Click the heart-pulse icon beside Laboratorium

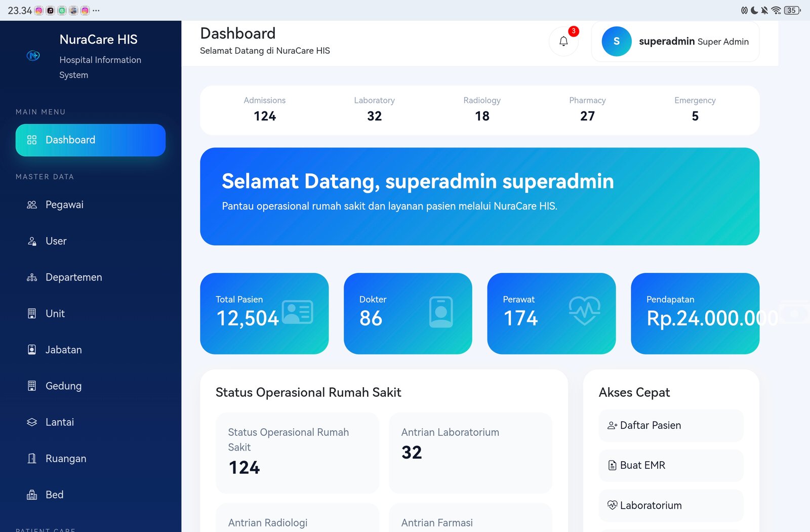(612, 505)
